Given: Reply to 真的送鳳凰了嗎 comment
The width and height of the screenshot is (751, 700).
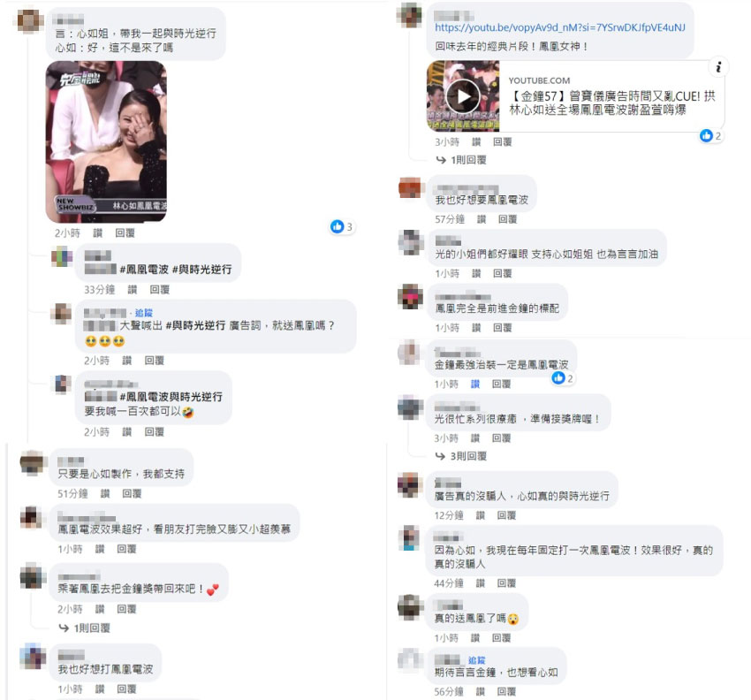Looking at the screenshot, I should click(x=502, y=638).
